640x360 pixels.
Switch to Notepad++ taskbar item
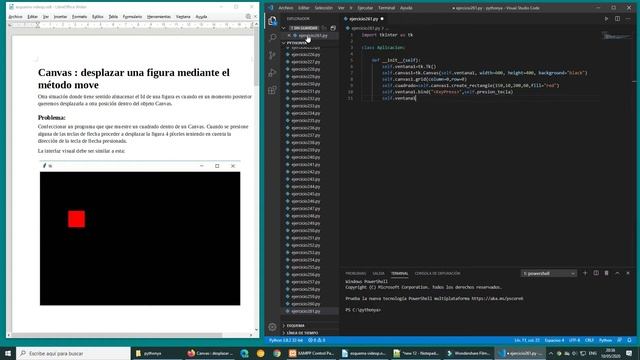coord(416,353)
